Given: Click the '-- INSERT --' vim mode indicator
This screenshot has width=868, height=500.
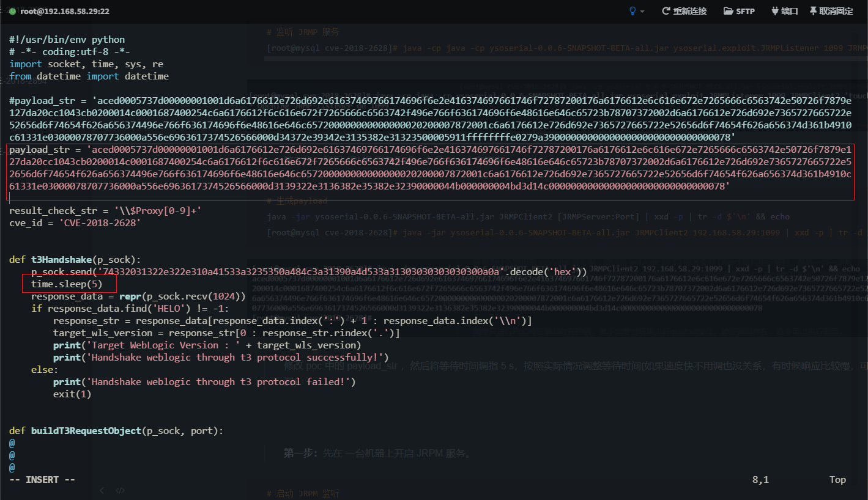Looking at the screenshot, I should point(42,480).
